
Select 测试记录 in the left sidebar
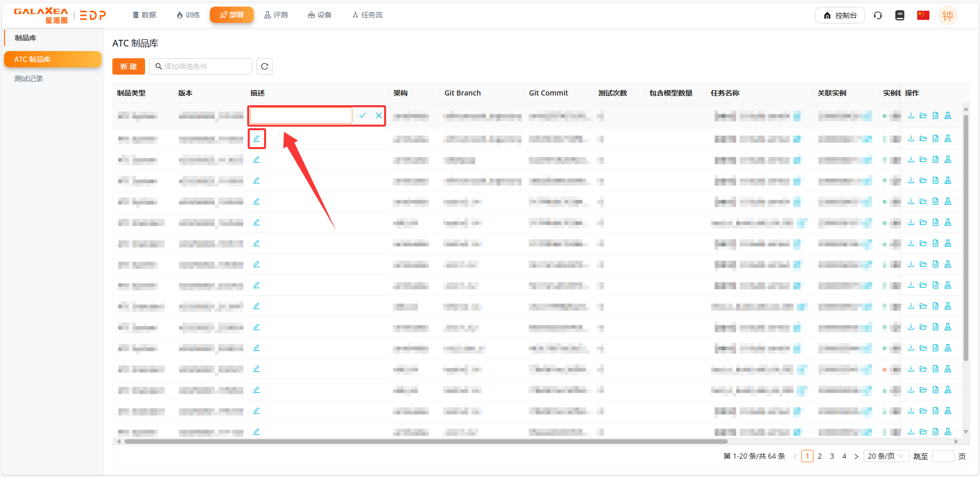[x=29, y=79]
